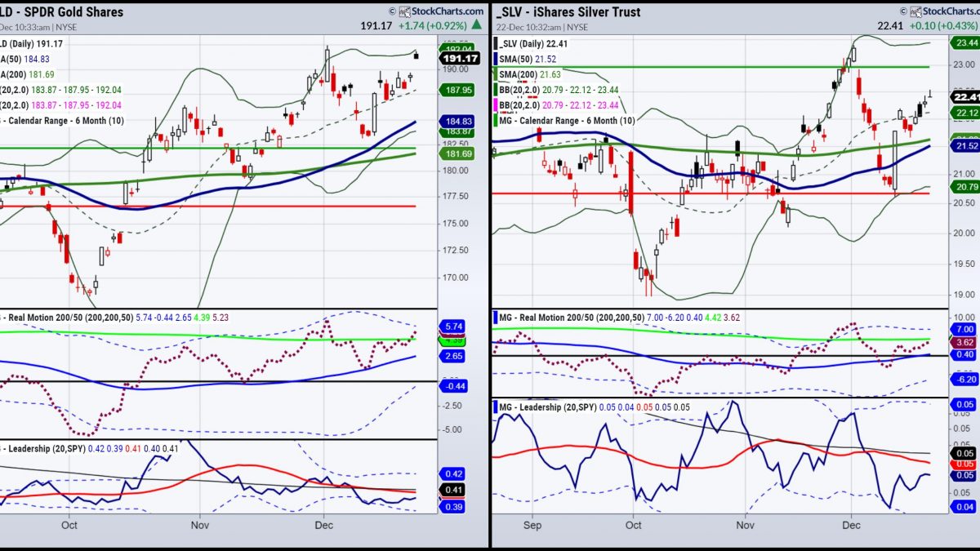Click the 177.50 axis label on gold chart

point(457,197)
